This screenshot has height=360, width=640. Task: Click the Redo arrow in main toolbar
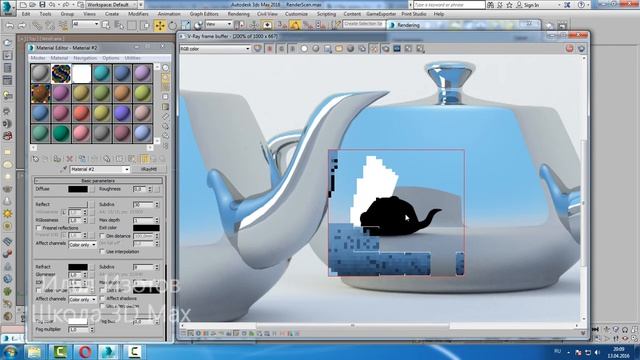click(22, 26)
